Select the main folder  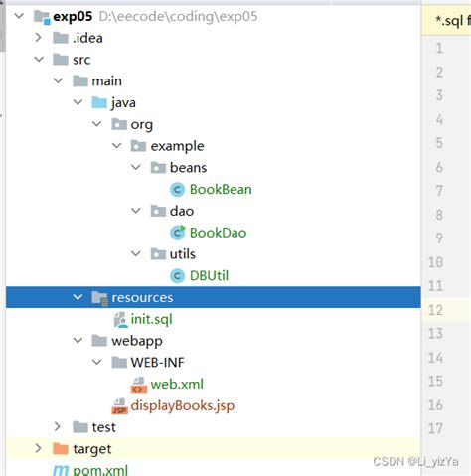[106, 81]
